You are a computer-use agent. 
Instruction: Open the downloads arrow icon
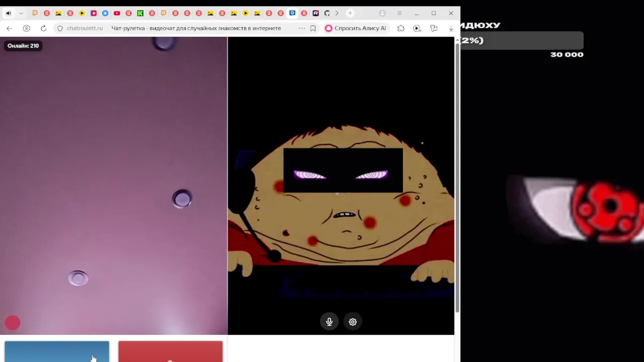pos(451,28)
